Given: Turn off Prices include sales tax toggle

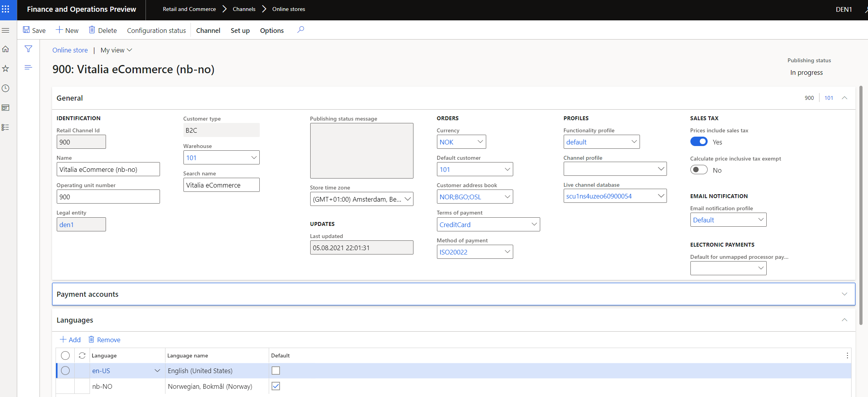Looking at the screenshot, I should pos(699,142).
